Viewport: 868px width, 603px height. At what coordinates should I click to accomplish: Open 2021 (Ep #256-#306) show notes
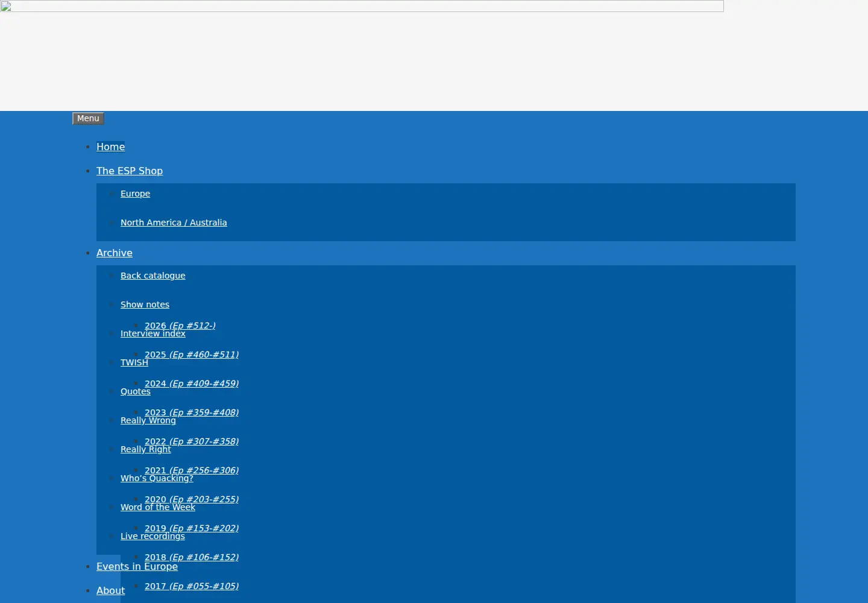coord(192,470)
